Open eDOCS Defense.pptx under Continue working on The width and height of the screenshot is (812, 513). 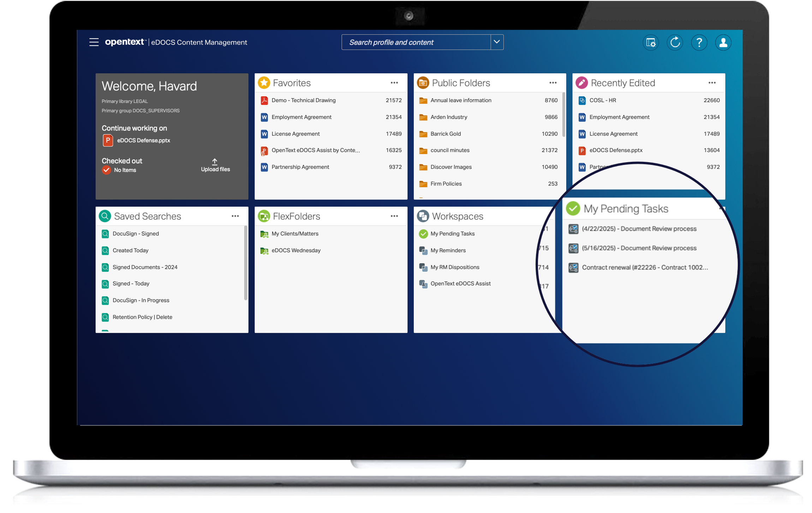coord(143,140)
